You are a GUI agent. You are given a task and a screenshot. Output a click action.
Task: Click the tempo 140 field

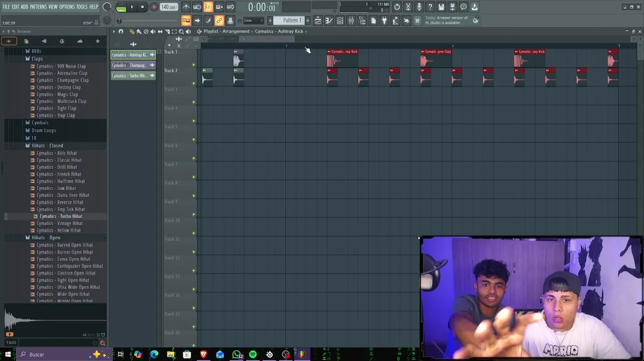[169, 7]
